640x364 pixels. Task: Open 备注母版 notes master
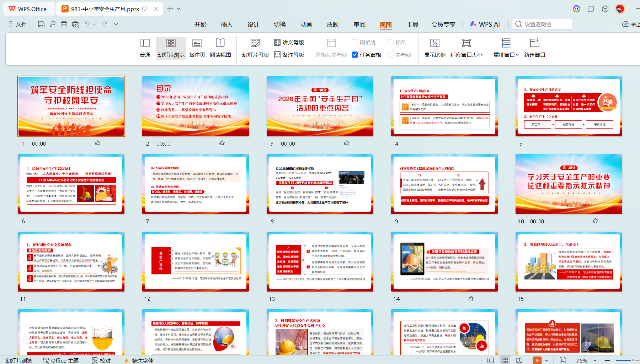[289, 55]
